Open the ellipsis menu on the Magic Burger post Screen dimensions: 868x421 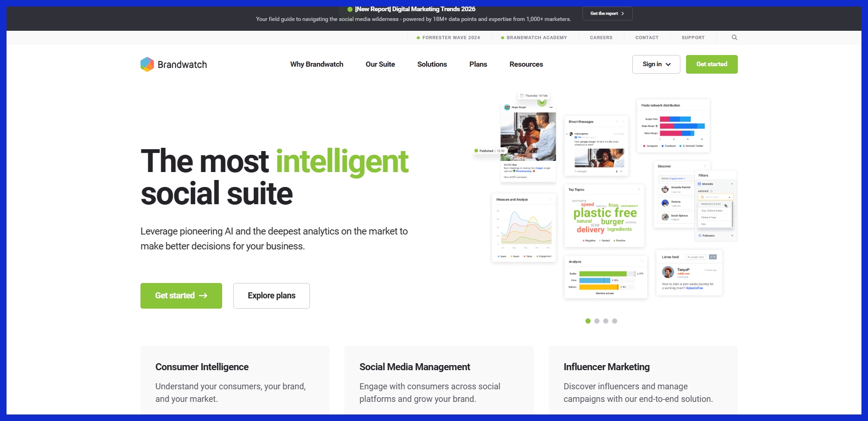coord(551,107)
